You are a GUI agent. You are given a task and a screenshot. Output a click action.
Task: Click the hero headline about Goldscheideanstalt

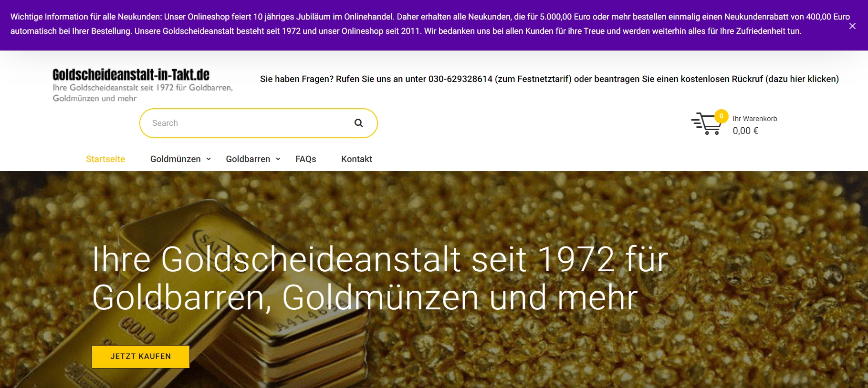[380, 279]
